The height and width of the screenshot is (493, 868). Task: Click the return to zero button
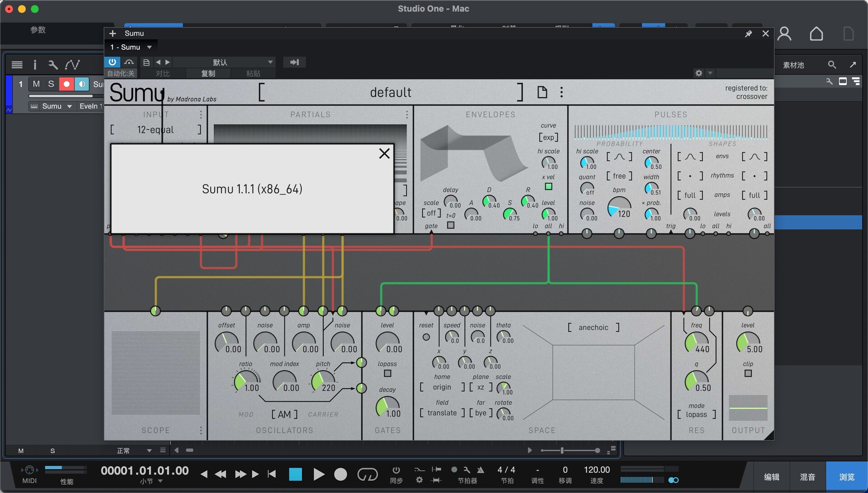272,474
